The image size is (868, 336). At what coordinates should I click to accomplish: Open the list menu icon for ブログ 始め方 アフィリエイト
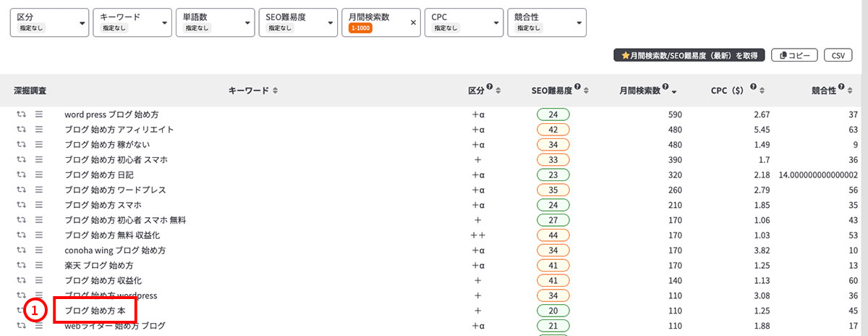click(x=39, y=130)
